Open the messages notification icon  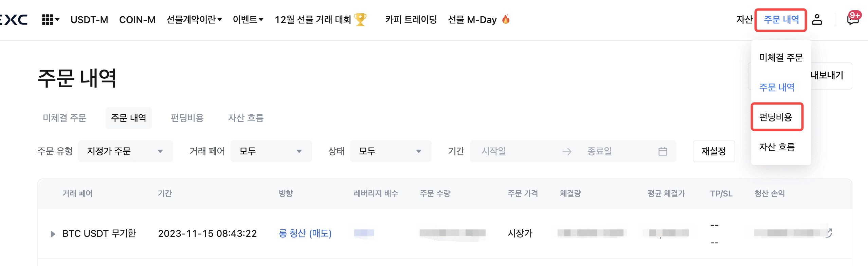[x=852, y=20]
